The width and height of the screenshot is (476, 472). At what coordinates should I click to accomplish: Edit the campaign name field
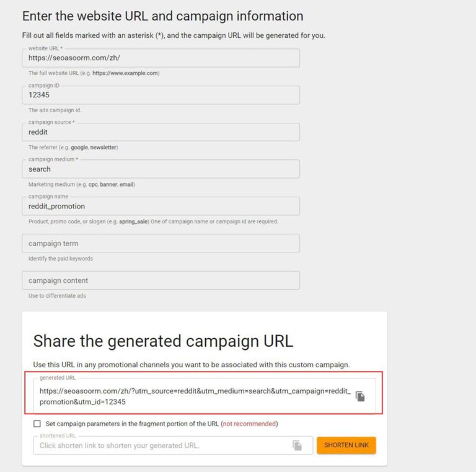tap(161, 206)
